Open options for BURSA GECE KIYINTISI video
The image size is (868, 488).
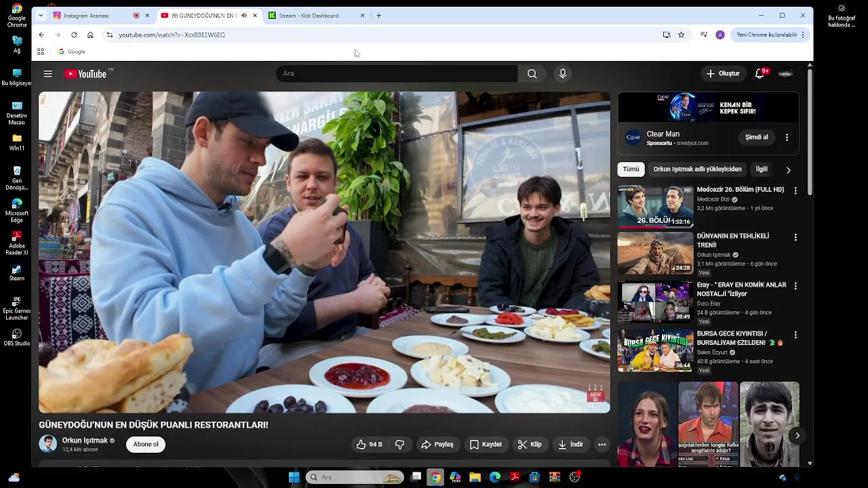[x=795, y=335]
